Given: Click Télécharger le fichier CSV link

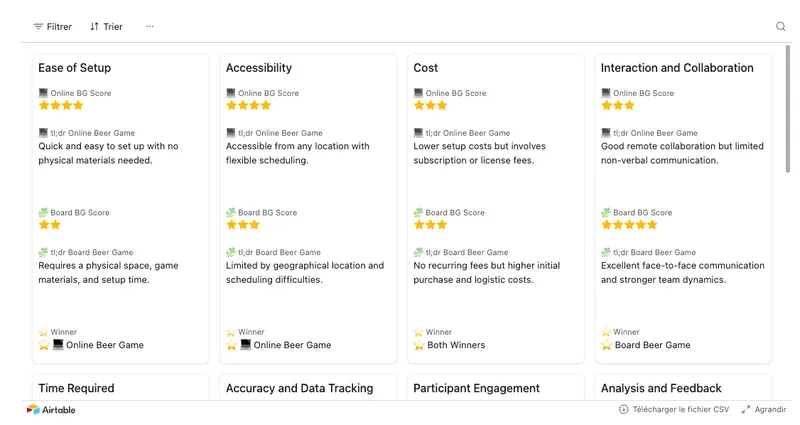Looking at the screenshot, I should (681, 410).
